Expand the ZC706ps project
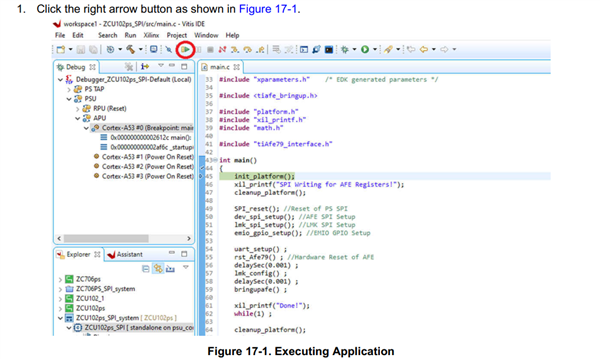600x360 pixels. pyautogui.click(x=60, y=279)
